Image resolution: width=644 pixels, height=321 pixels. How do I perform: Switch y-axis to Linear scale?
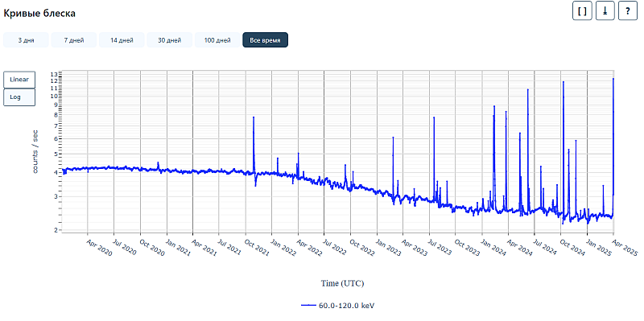19,80
